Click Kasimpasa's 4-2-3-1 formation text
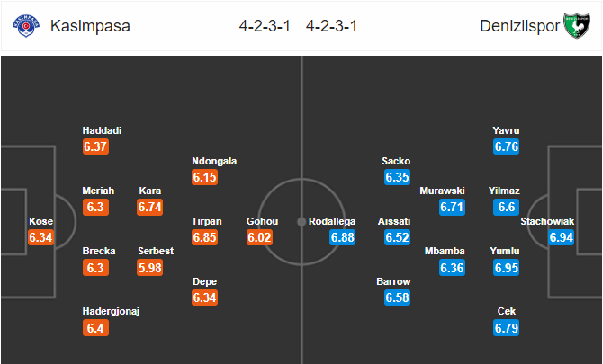The height and width of the screenshot is (364, 603). (x=265, y=26)
